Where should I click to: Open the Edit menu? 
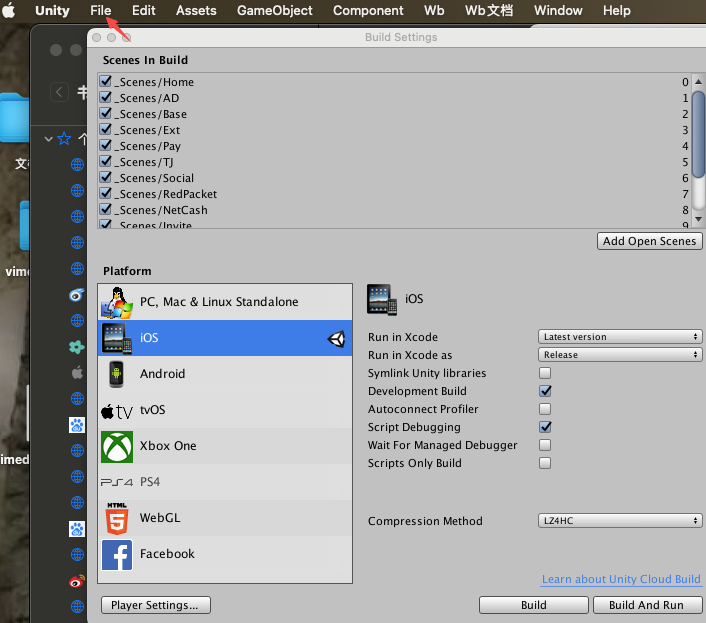tap(144, 10)
